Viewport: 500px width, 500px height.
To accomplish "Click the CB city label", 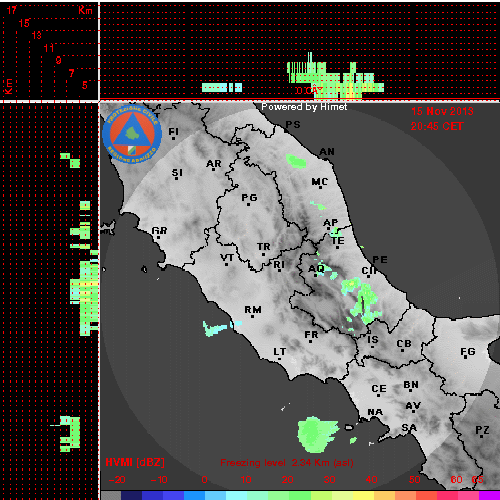I will (404, 344).
